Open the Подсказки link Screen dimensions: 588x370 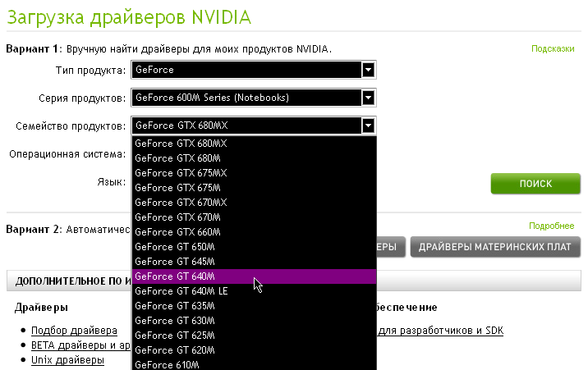(x=553, y=48)
